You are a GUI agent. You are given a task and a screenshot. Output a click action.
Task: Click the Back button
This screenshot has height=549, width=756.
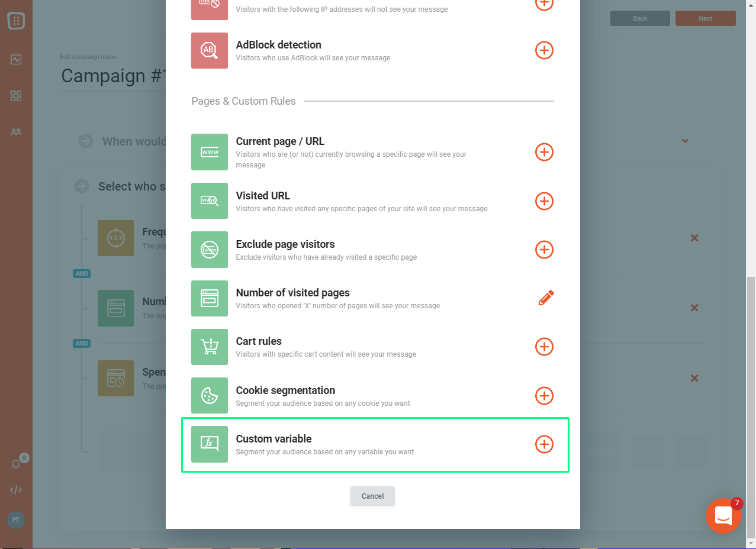(x=640, y=18)
